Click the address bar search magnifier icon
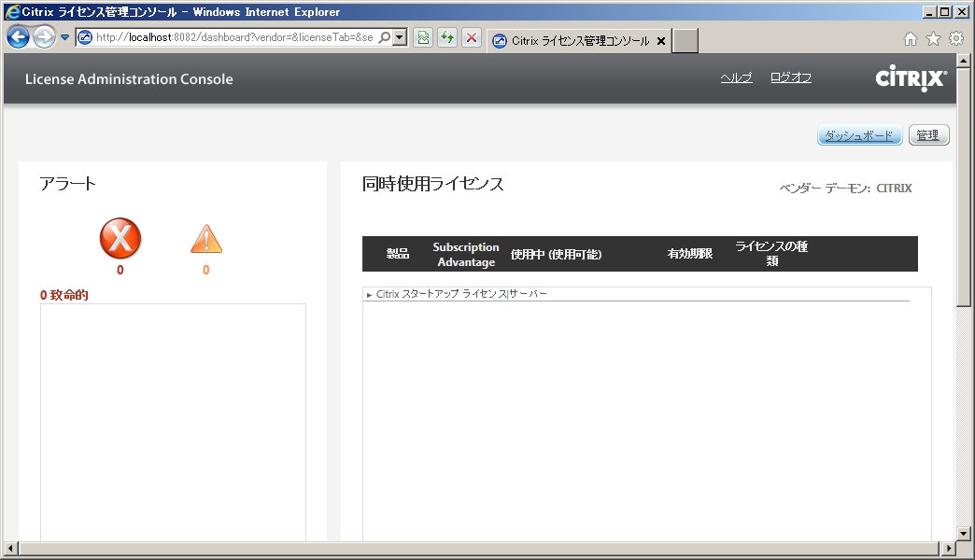Screen dimensions: 975x560 click(384, 37)
